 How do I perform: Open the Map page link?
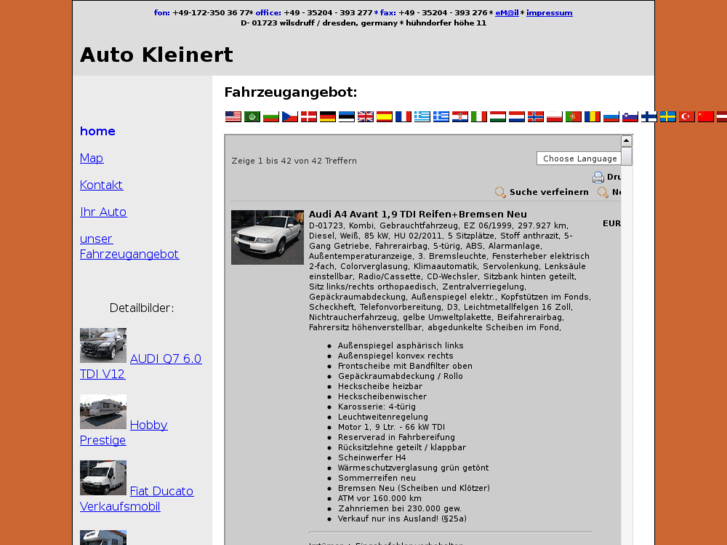pyautogui.click(x=91, y=158)
